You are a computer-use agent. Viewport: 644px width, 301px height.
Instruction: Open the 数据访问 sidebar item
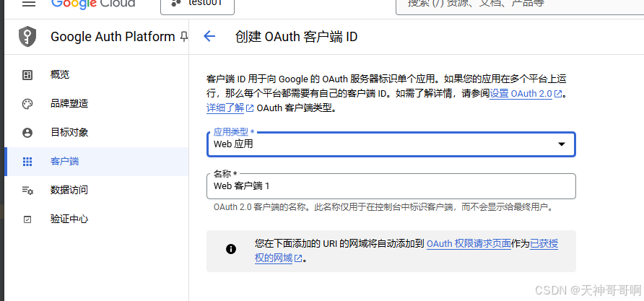[x=97, y=190]
